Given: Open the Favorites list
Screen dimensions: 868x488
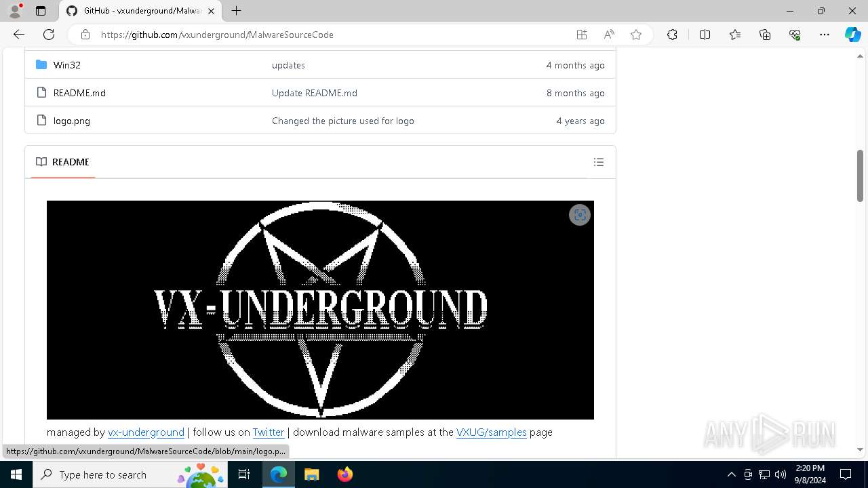Looking at the screenshot, I should pyautogui.click(x=735, y=35).
